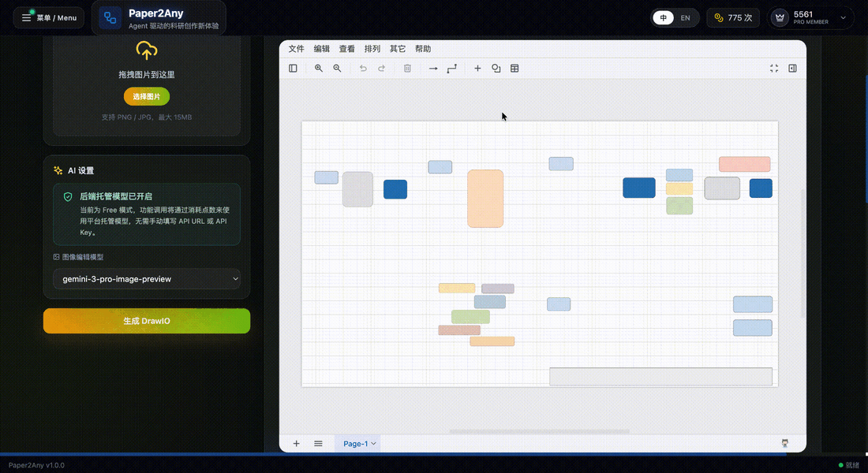This screenshot has width=868, height=473.
Task: Click the 生成 DrawIO button
Action: point(147,321)
